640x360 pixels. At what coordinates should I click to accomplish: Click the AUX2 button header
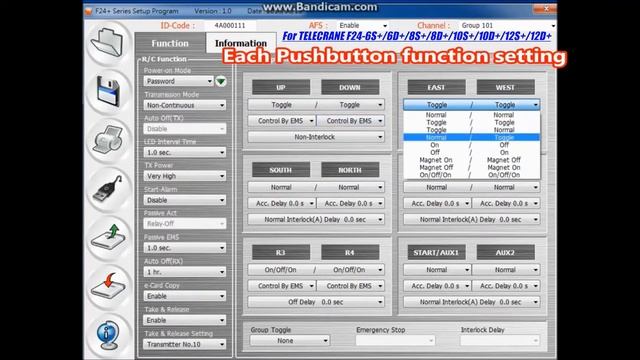505,252
